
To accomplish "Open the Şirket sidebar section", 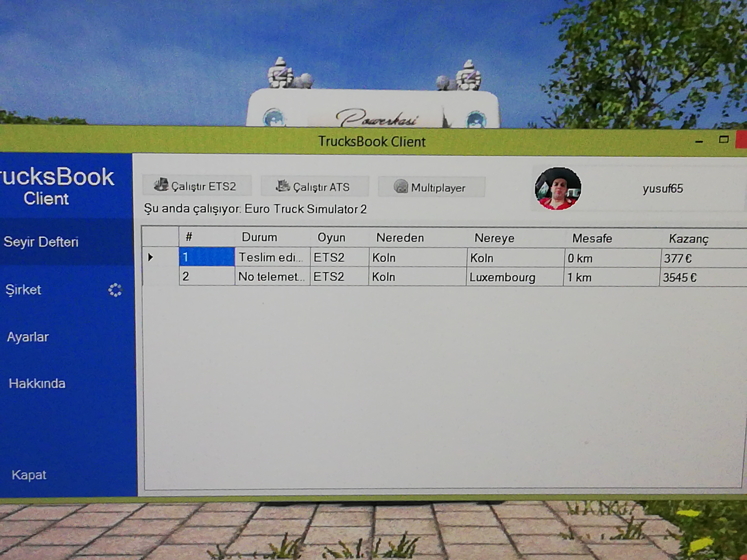I will coord(23,290).
